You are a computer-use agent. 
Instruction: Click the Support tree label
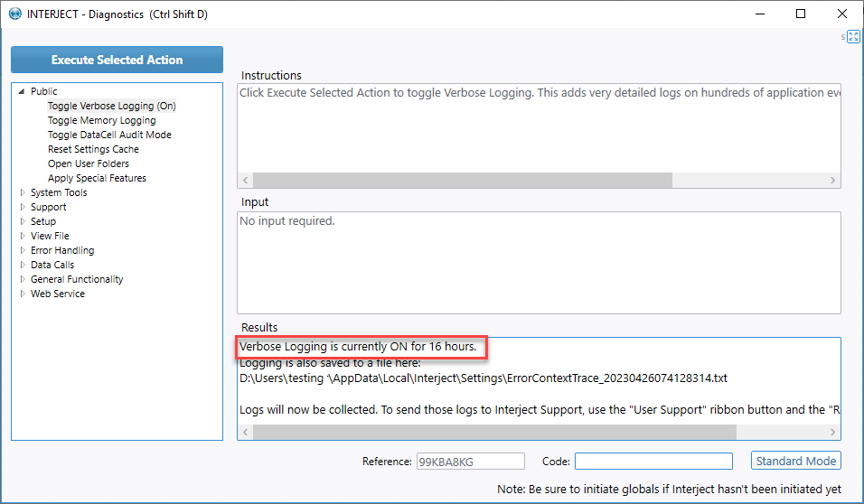click(x=49, y=207)
